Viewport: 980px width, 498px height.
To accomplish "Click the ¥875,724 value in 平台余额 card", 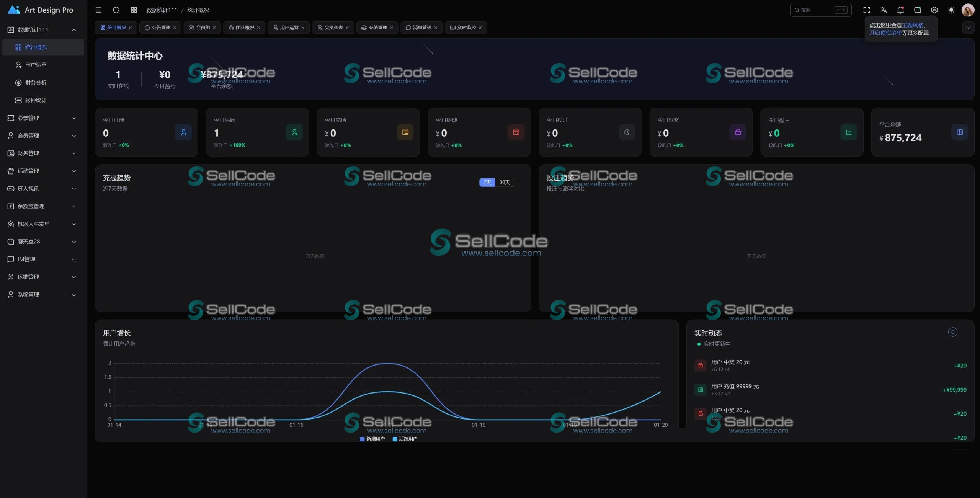I will (900, 138).
